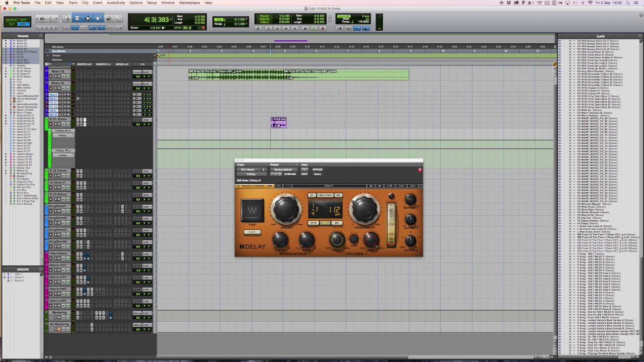Click the HiPass filter knob on H-Delay
Viewport: 644px width, 362px height.
[x=337, y=239]
